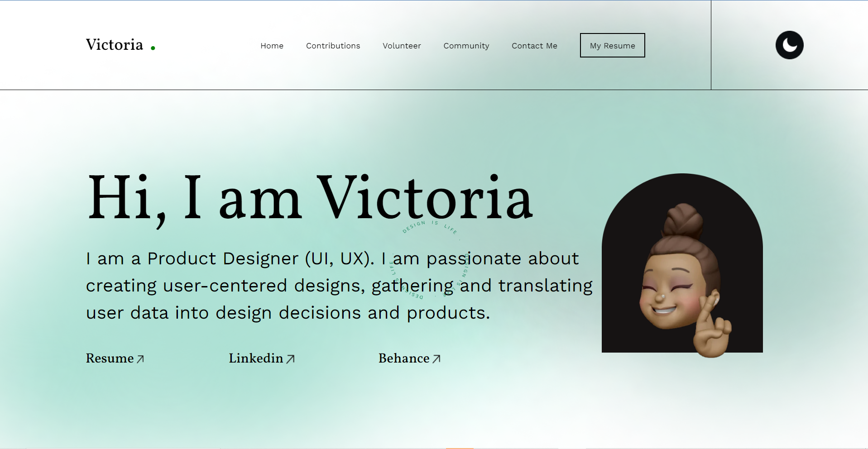Viewport: 868px width, 449px height.
Task: Open the Resume link
Action: click(x=110, y=358)
